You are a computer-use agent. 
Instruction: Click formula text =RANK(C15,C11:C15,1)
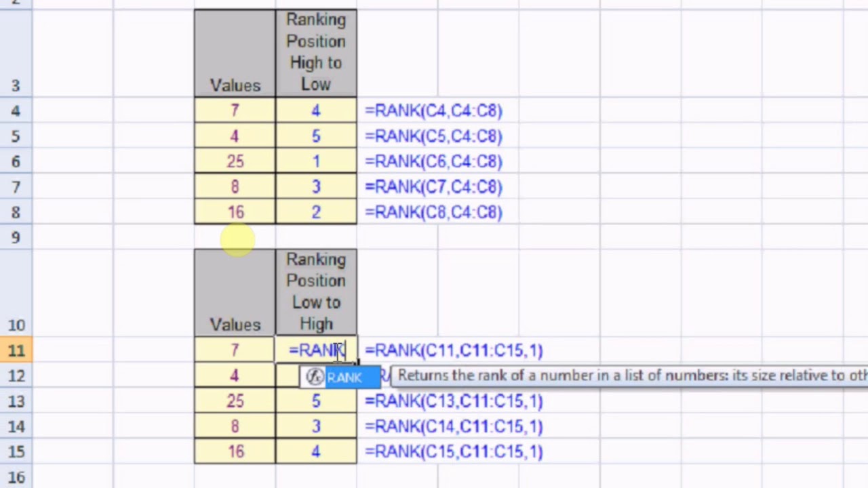454,451
